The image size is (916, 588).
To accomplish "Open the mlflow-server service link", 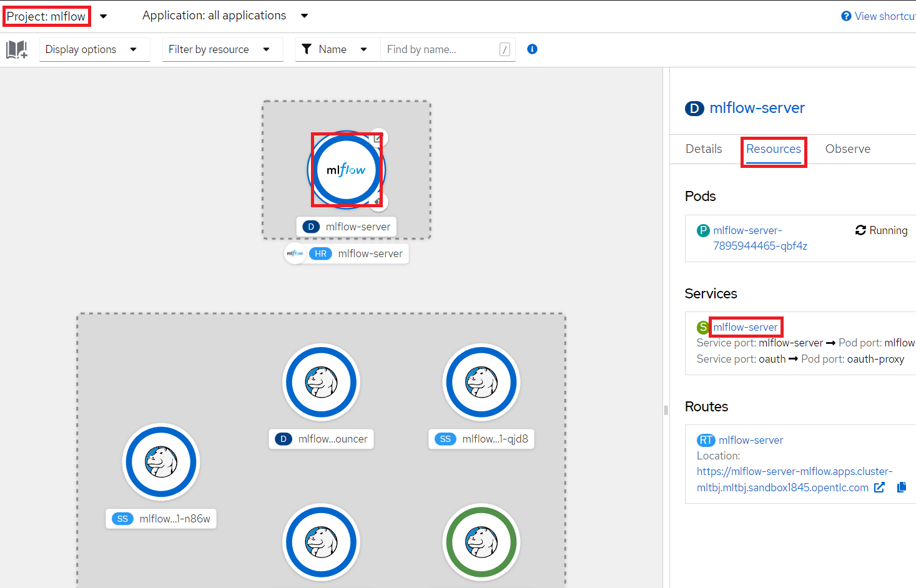I will point(746,327).
